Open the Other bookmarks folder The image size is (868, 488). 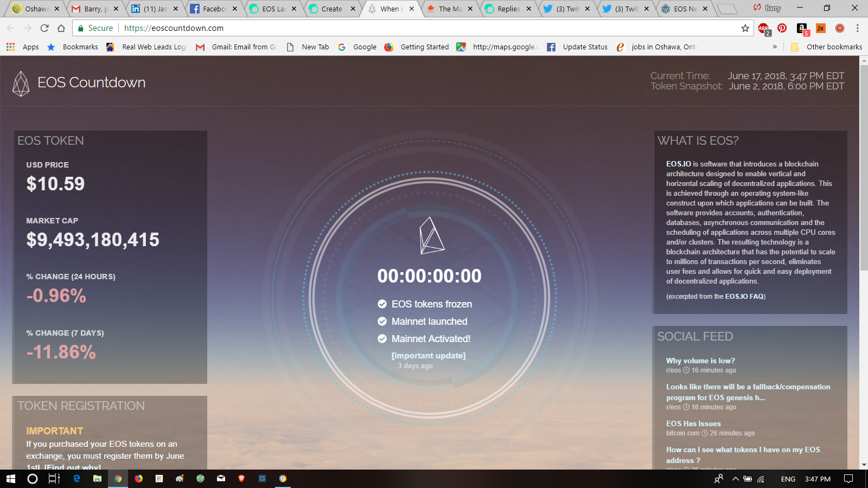tap(827, 47)
